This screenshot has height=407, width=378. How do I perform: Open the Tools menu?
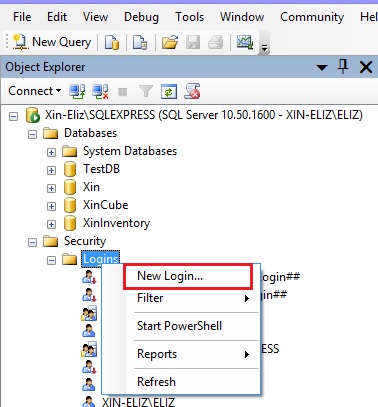[x=190, y=17]
